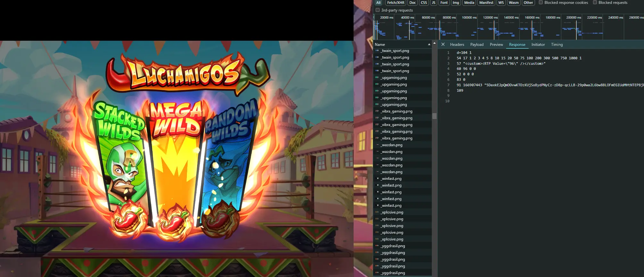
Task: Filter requests by JS
Action: coord(434,3)
